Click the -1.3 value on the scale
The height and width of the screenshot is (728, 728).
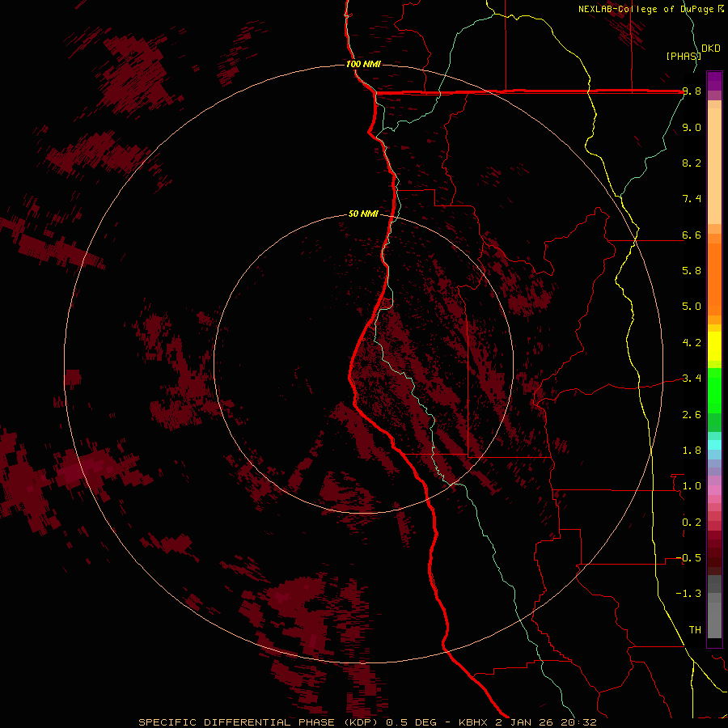tap(688, 594)
